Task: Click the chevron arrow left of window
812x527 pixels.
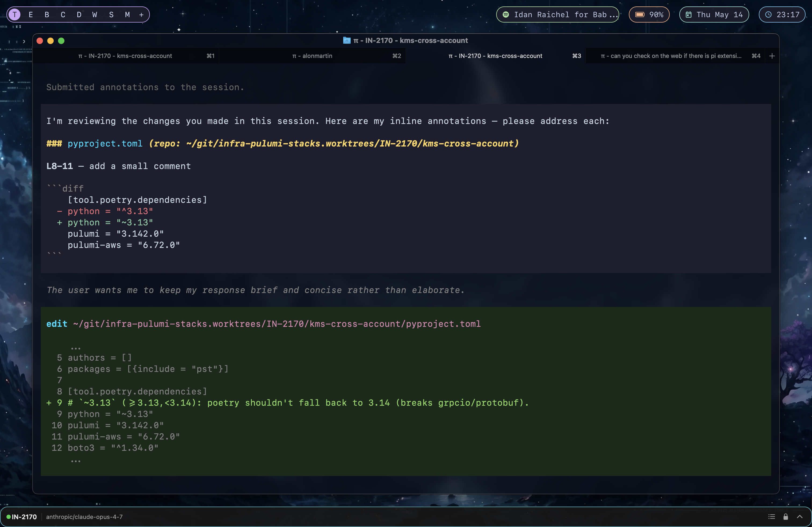Action: click(24, 42)
